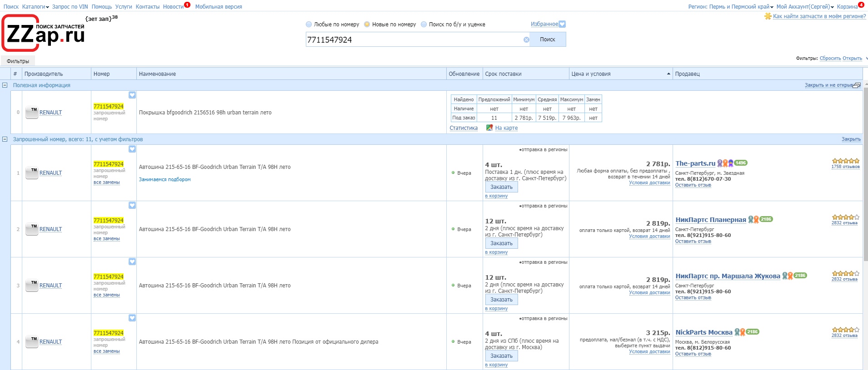868x370 pixels.
Task: Open the Услуги menu item
Action: [124, 7]
